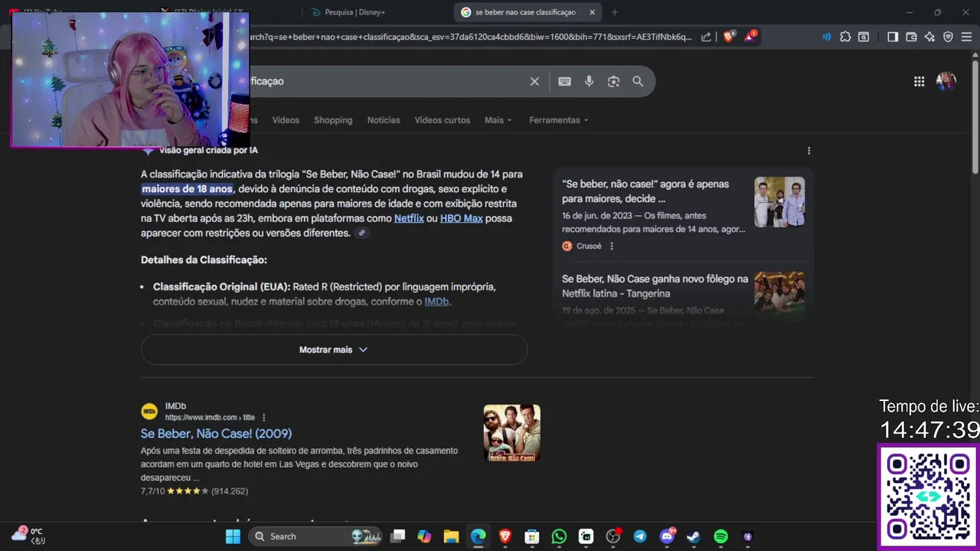Viewport: 980px width, 551px height.
Task: Submit the search with the magnifier icon
Action: [x=638, y=81]
